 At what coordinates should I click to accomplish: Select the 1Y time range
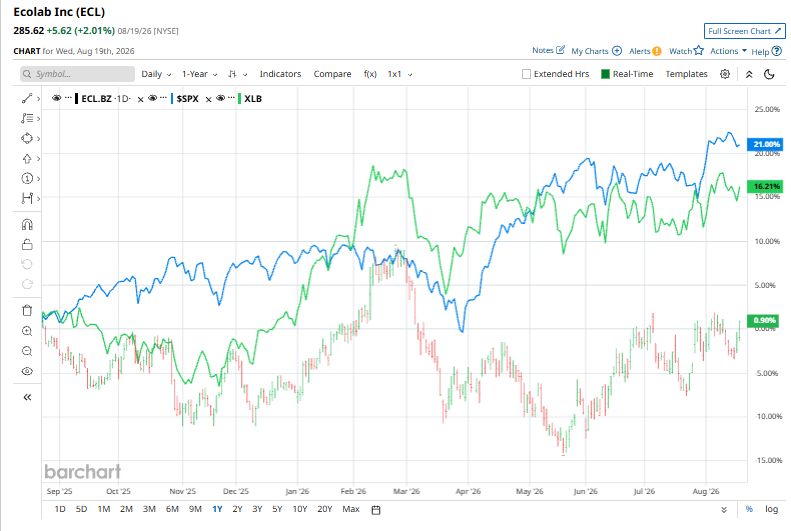(x=217, y=509)
